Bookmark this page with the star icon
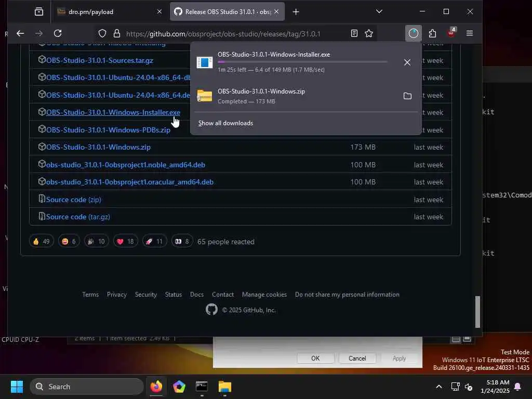532x399 pixels. 369,33
